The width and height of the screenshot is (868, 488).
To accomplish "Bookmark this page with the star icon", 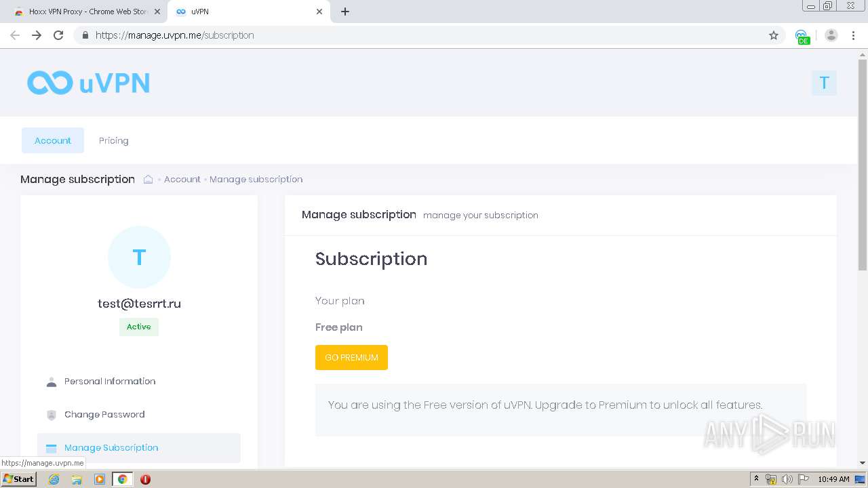I will (x=774, y=35).
